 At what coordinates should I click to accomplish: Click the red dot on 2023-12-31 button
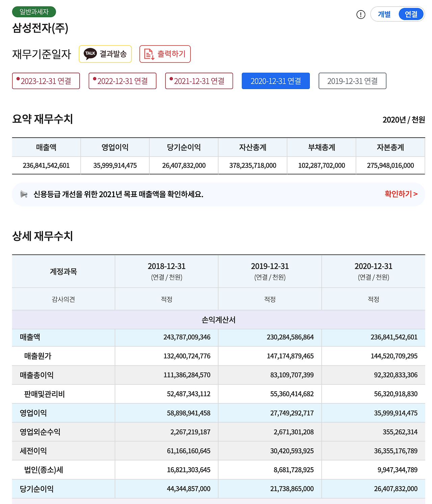pyautogui.click(x=18, y=78)
